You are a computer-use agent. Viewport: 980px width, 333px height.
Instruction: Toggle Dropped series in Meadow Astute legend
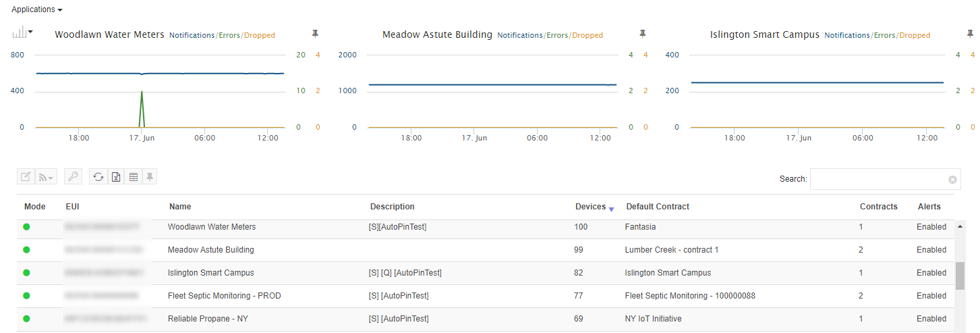[x=587, y=35]
